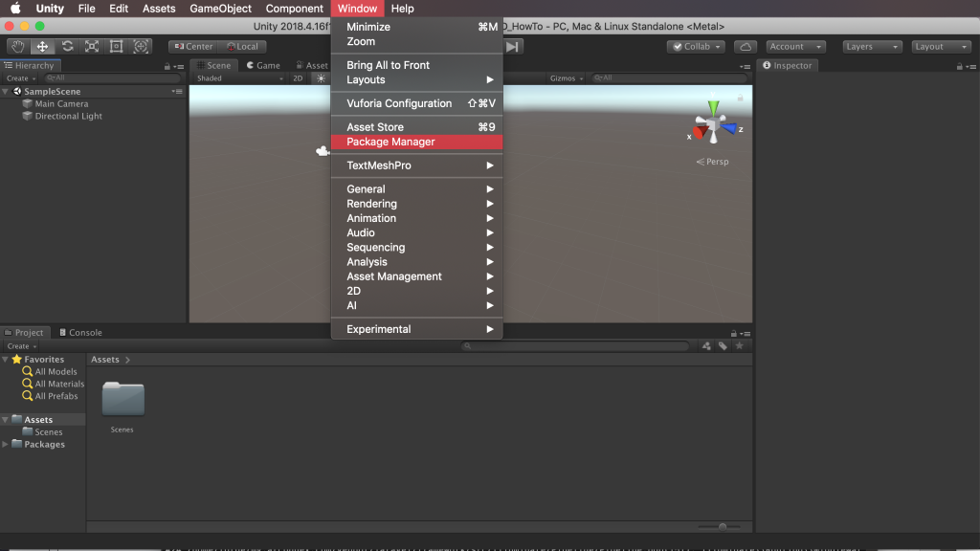Click the green Y axis cone on the gizmo

tap(713, 107)
